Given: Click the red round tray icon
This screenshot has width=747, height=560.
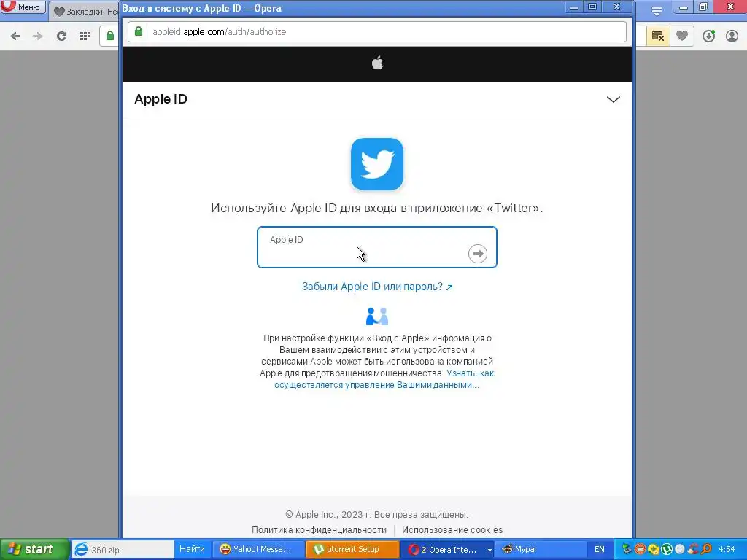Looking at the screenshot, I should coord(640,550).
